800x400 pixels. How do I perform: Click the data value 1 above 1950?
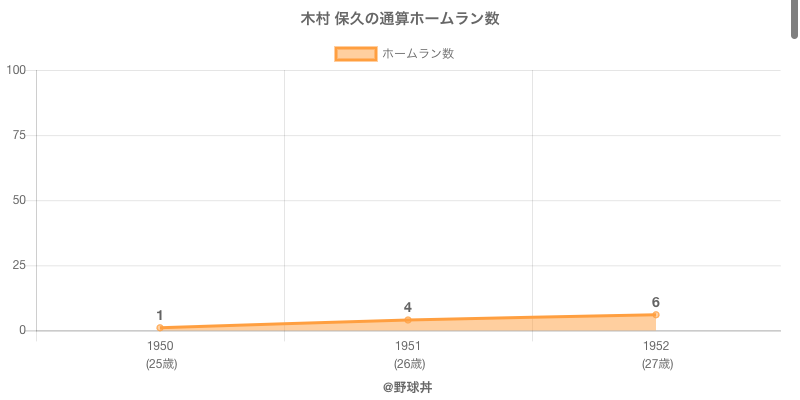(x=160, y=315)
